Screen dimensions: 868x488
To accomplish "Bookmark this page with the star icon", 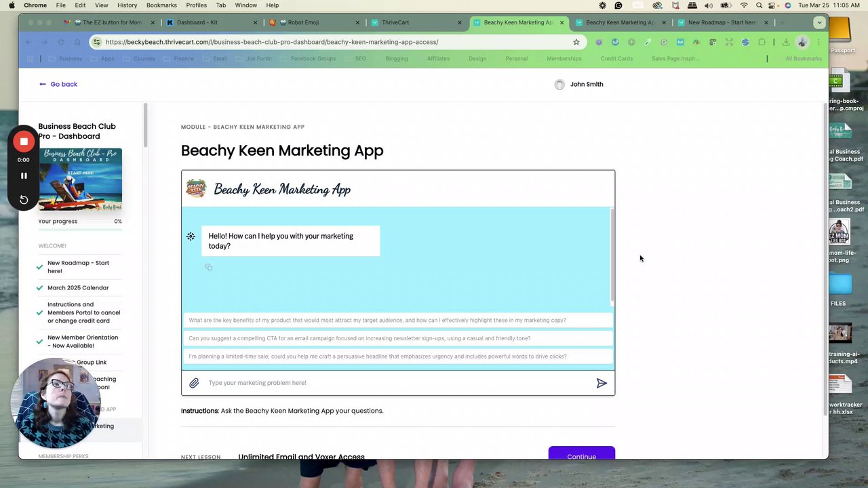I will [576, 42].
